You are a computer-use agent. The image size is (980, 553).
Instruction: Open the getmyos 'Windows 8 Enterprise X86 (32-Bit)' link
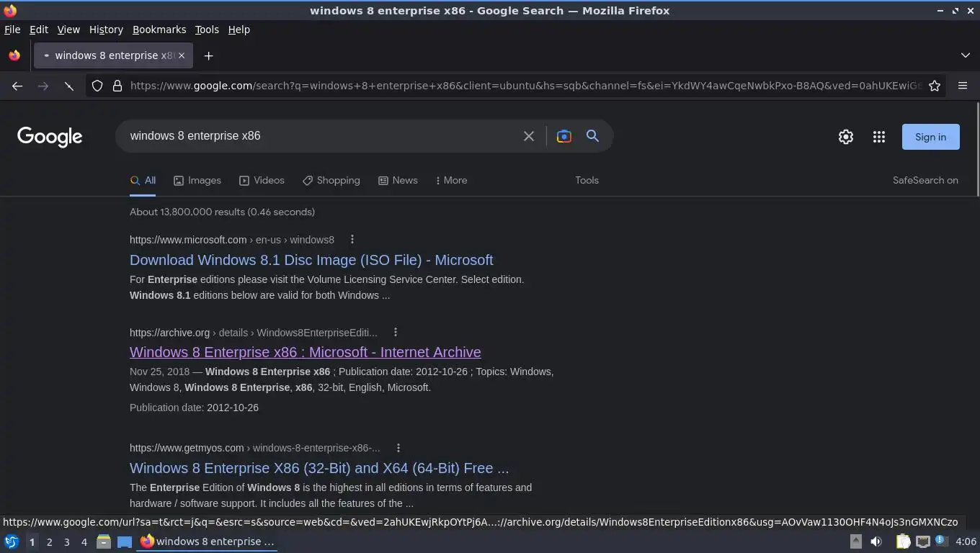click(x=319, y=468)
